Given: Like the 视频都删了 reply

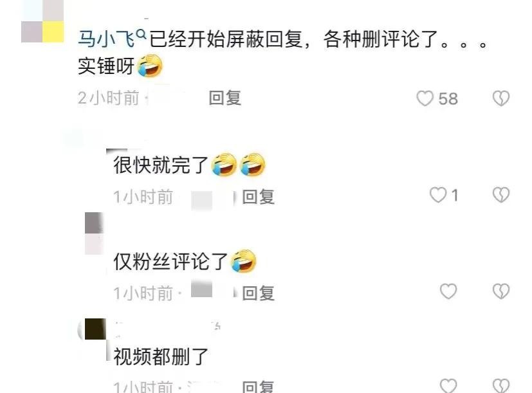Looking at the screenshot, I should pos(448,385).
